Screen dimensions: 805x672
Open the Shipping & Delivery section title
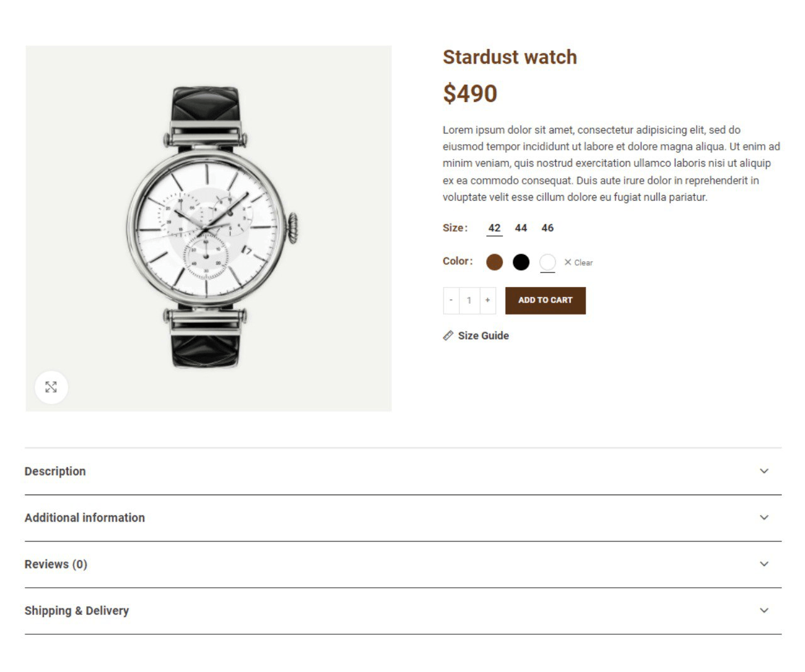point(77,610)
